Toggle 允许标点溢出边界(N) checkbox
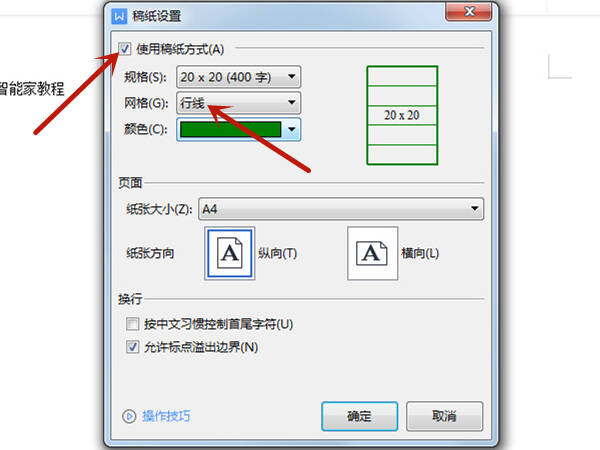This screenshot has height=450, width=600. pos(132,347)
